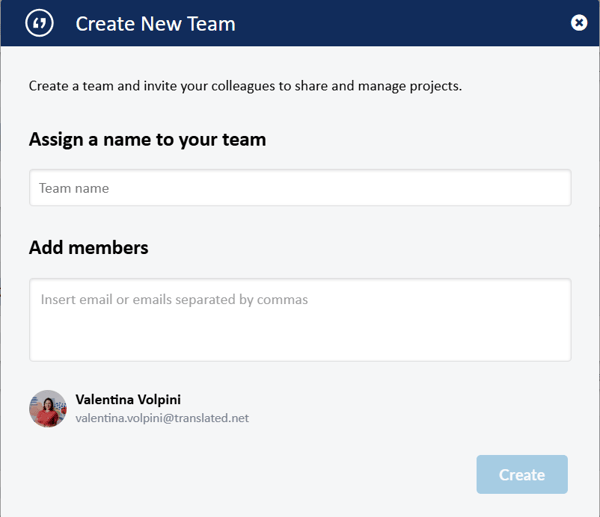Click the valentina.volpini@translated.net email address
The height and width of the screenshot is (517, 600).
click(x=162, y=418)
